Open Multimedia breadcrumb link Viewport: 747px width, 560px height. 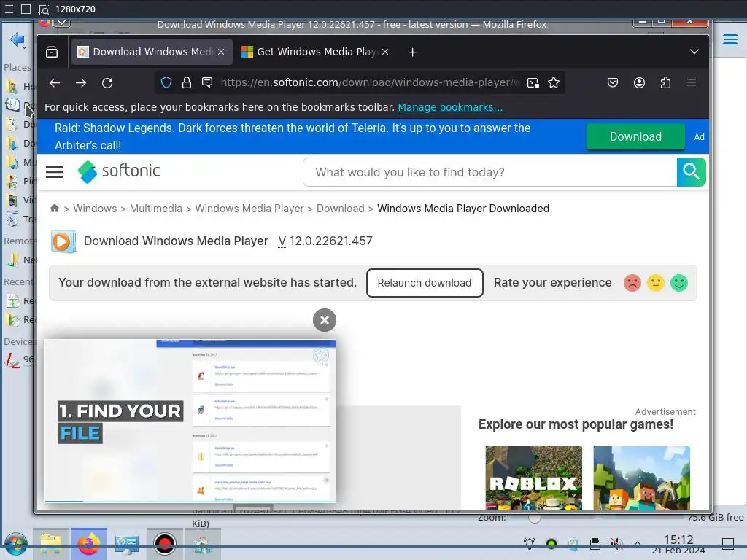point(156,209)
